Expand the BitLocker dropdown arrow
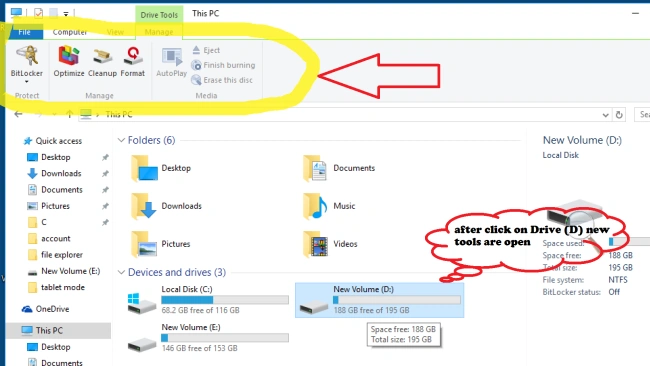This screenshot has width=650, height=366. pyautogui.click(x=27, y=82)
